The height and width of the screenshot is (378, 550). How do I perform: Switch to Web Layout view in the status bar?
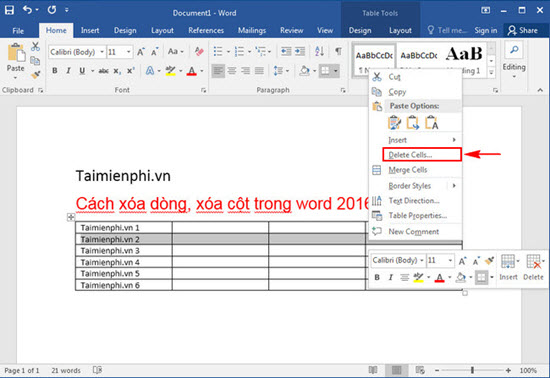pyautogui.click(x=420, y=370)
